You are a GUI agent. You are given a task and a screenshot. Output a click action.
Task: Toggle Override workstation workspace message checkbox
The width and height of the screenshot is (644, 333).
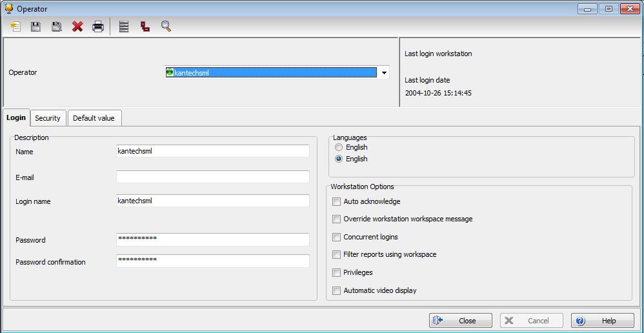coord(336,219)
